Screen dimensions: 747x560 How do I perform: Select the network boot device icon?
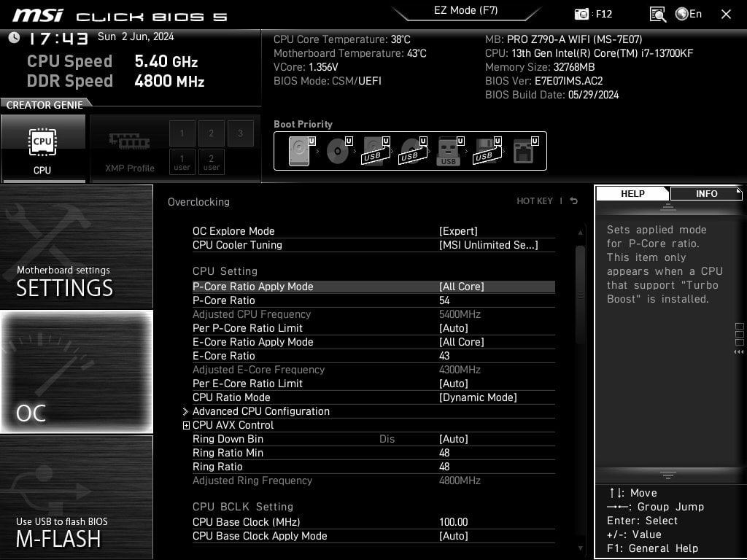(525, 151)
